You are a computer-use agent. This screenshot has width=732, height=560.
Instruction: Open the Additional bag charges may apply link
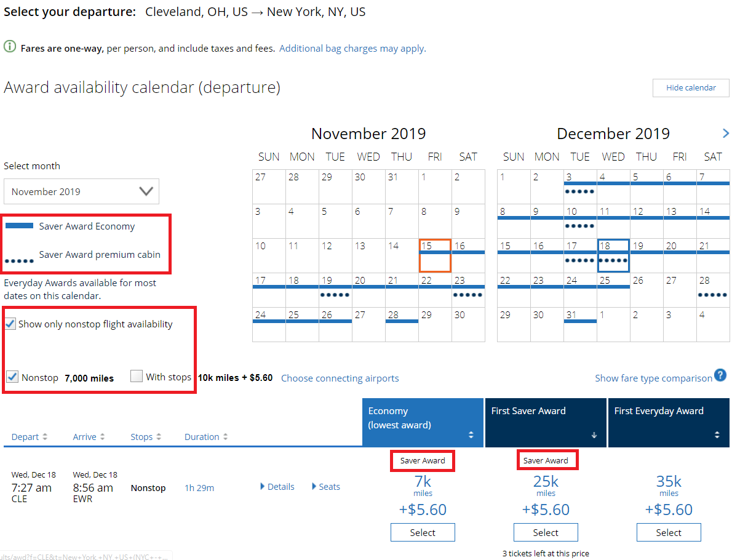point(352,48)
